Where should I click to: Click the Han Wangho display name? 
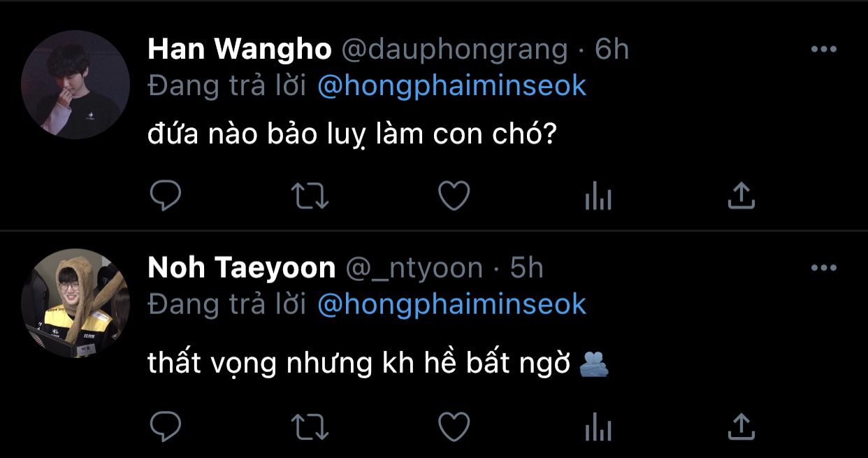[240, 50]
